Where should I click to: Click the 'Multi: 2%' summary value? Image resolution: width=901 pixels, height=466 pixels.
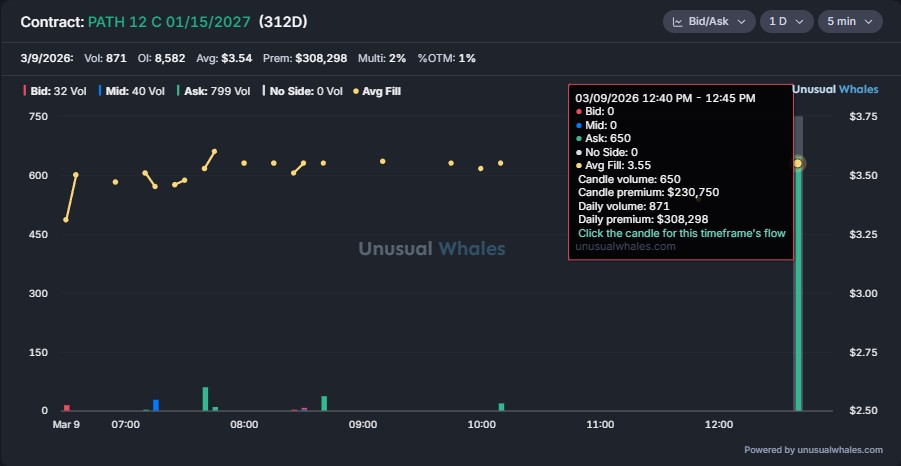pyautogui.click(x=382, y=58)
